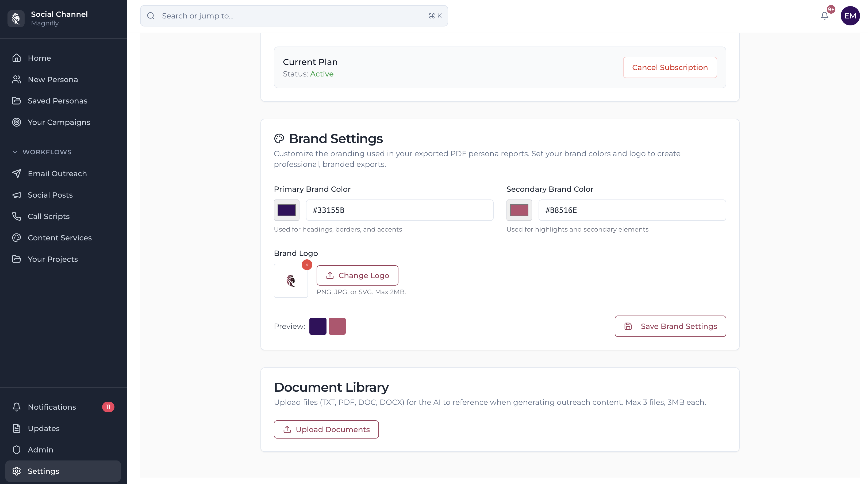The image size is (868, 484).
Task: Open Email Outreach workflow
Action: [x=57, y=174]
